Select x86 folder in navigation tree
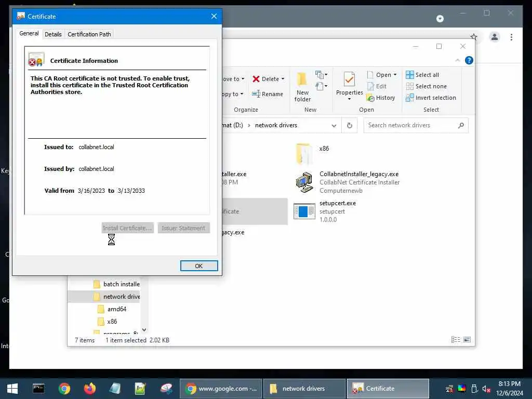The height and width of the screenshot is (399, 532). pos(107,321)
